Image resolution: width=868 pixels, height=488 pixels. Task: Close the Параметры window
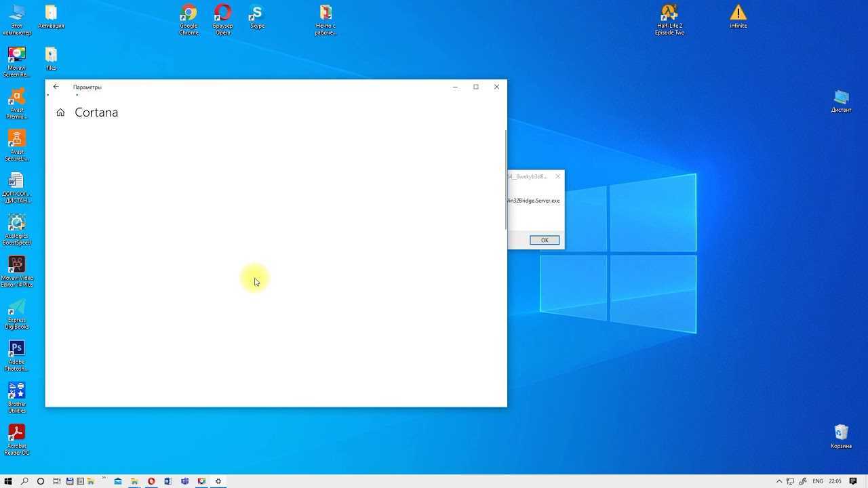496,87
